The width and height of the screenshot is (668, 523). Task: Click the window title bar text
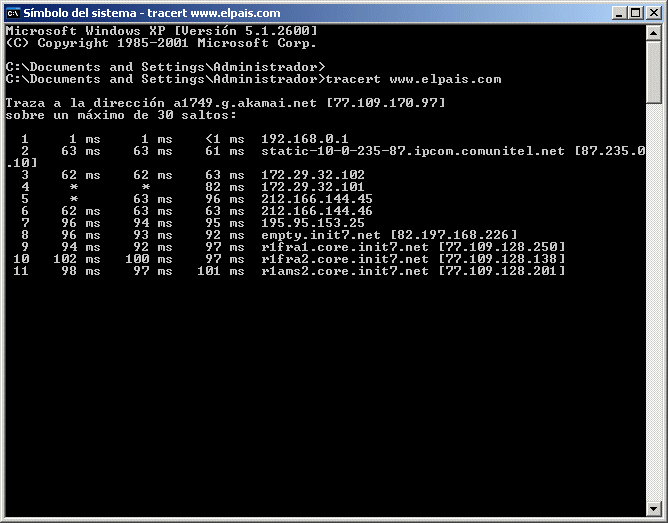tap(128, 12)
